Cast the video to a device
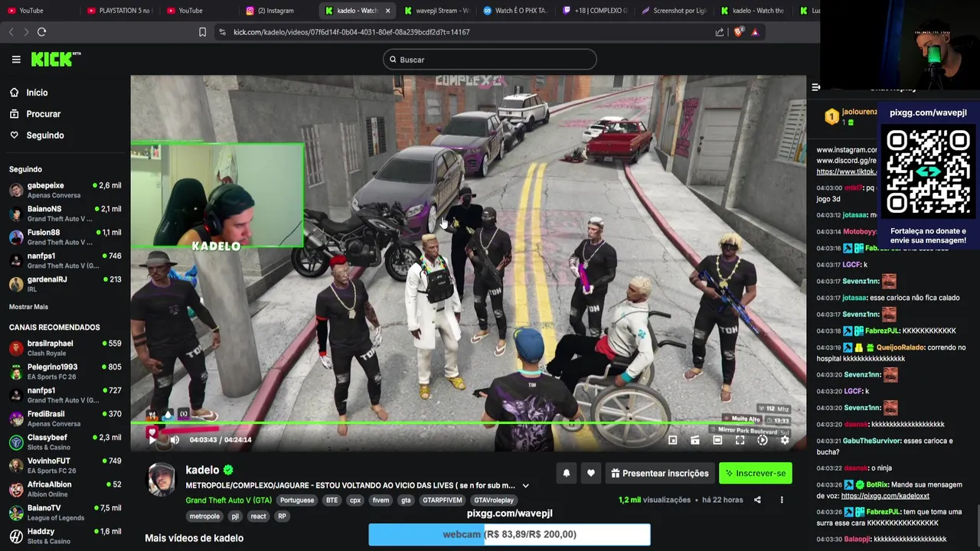Image resolution: width=980 pixels, height=551 pixels. [694, 440]
